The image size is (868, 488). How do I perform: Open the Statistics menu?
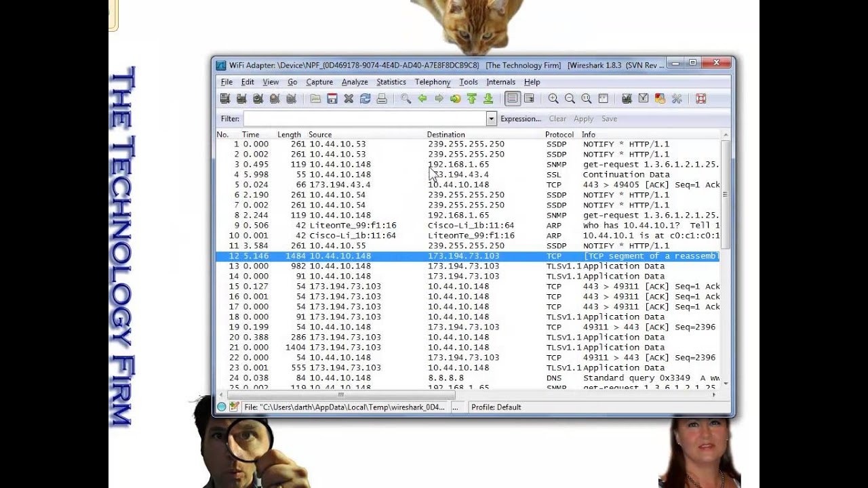click(x=391, y=82)
